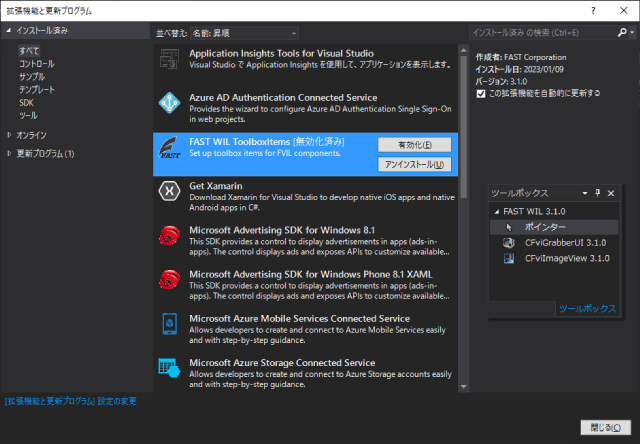This screenshot has width=640, height=444.
Task: Click the インストール日: 2023/01/09 text
Action: [x=519, y=69]
